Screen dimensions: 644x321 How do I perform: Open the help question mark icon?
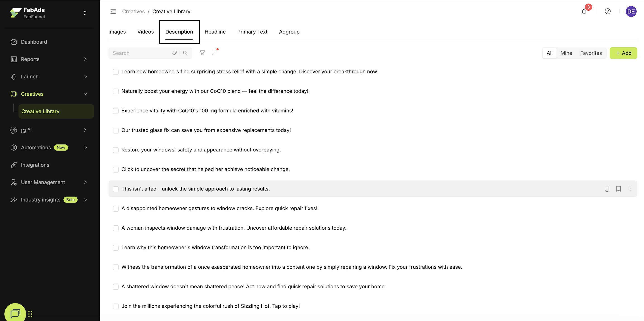(608, 12)
